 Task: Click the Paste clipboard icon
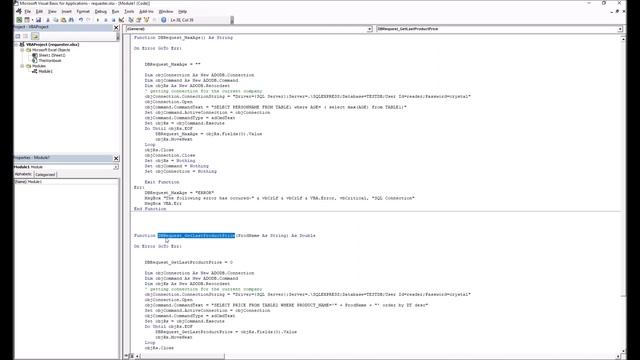point(63,20)
